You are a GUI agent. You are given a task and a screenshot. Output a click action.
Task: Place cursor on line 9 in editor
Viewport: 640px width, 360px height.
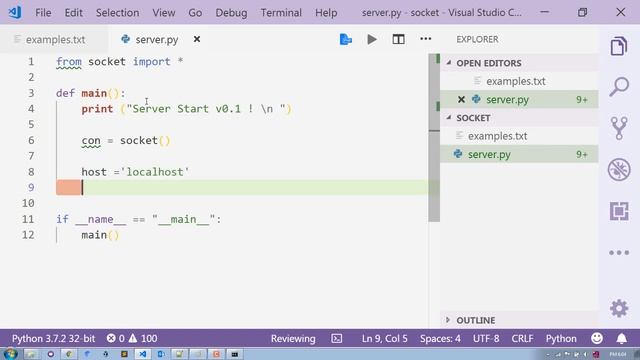pos(242,187)
